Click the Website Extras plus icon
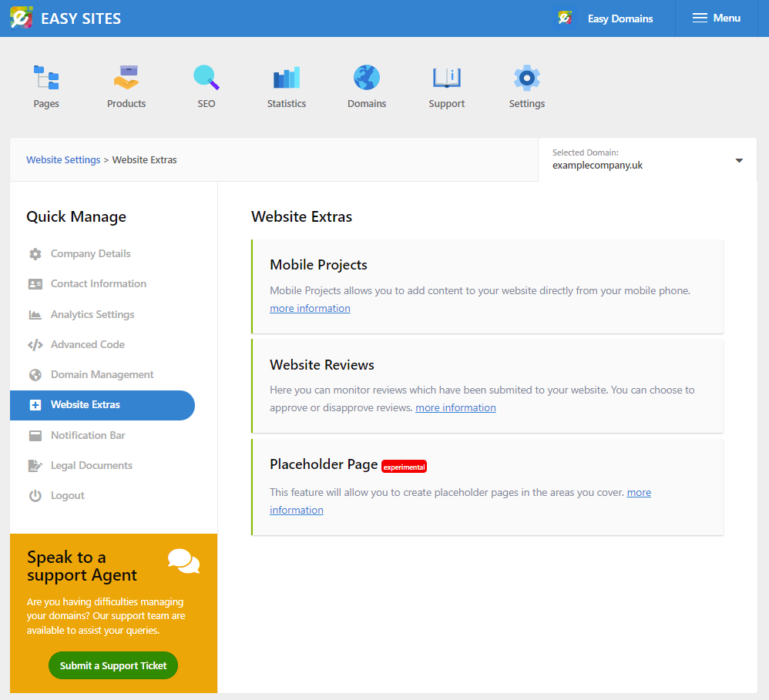The height and width of the screenshot is (700, 769). coord(35,405)
